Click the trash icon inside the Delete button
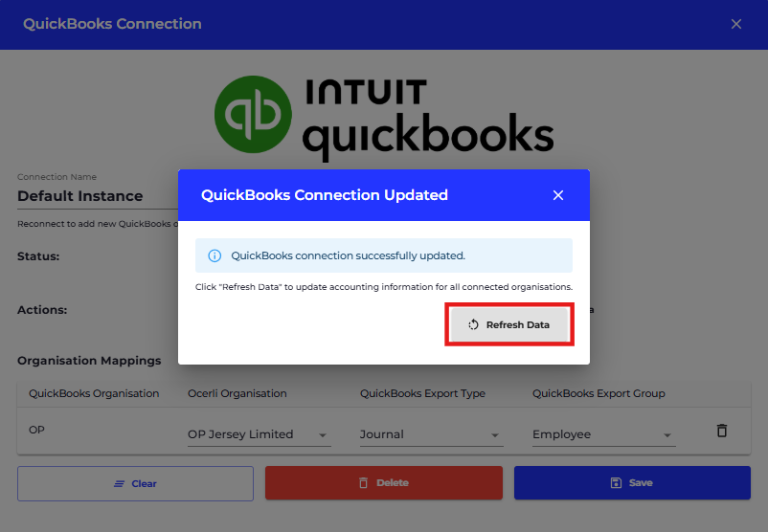Viewport: 768px width, 532px height. 364,483
